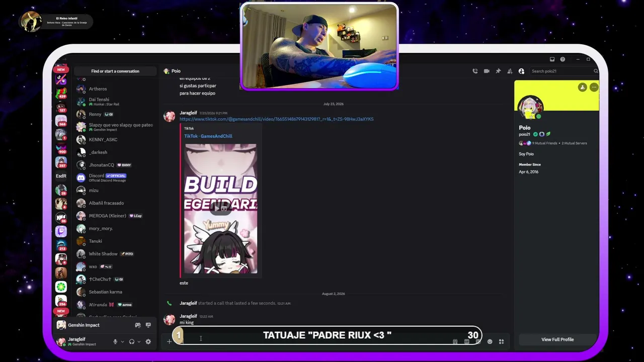Open the server with the 213 badge
This screenshot has height=362, width=644.
[x=61, y=245]
